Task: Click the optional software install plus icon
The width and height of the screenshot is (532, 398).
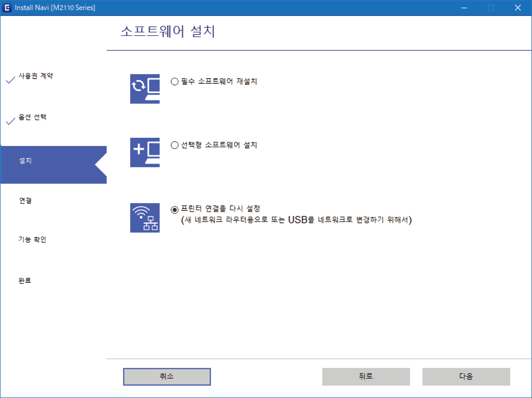Action: [145, 152]
